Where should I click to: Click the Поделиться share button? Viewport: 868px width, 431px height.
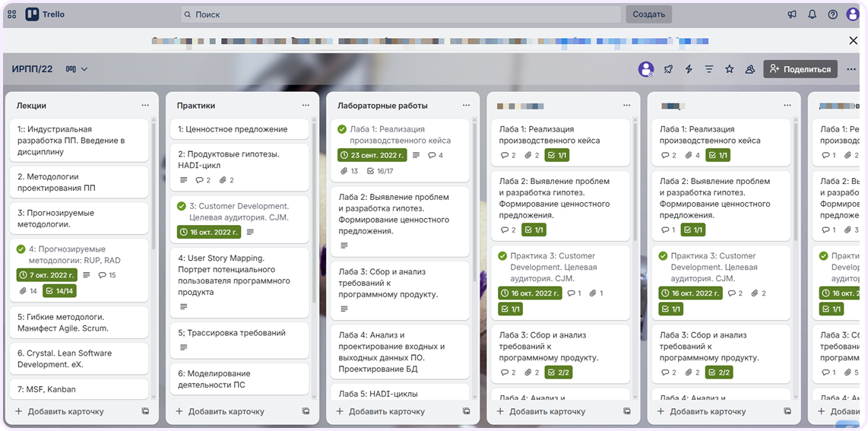coord(800,69)
